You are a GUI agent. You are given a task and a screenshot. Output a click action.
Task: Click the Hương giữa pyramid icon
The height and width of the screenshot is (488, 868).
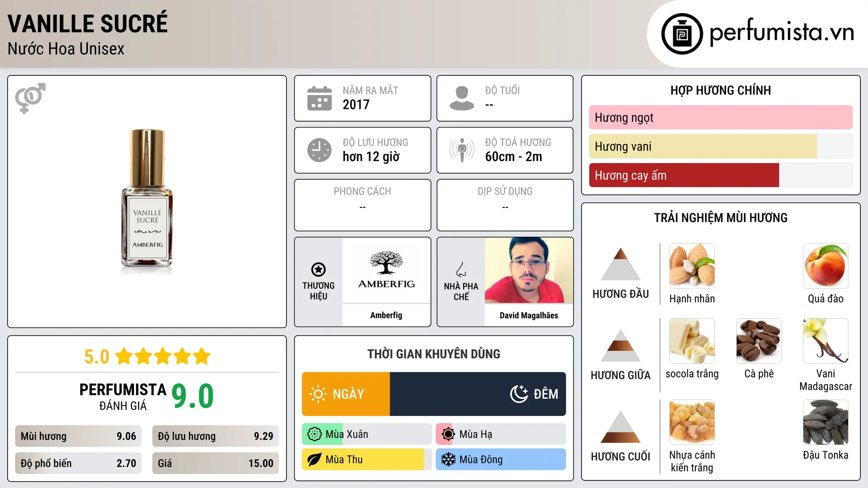click(620, 345)
